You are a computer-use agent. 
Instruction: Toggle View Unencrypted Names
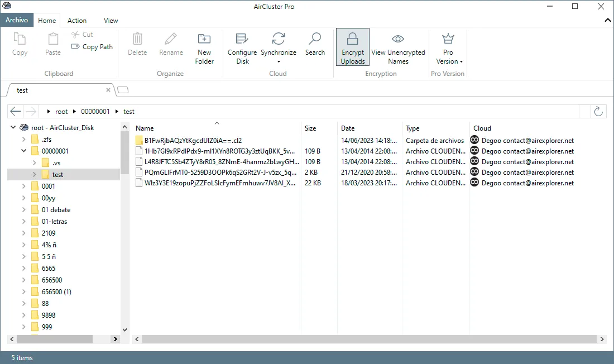398,48
